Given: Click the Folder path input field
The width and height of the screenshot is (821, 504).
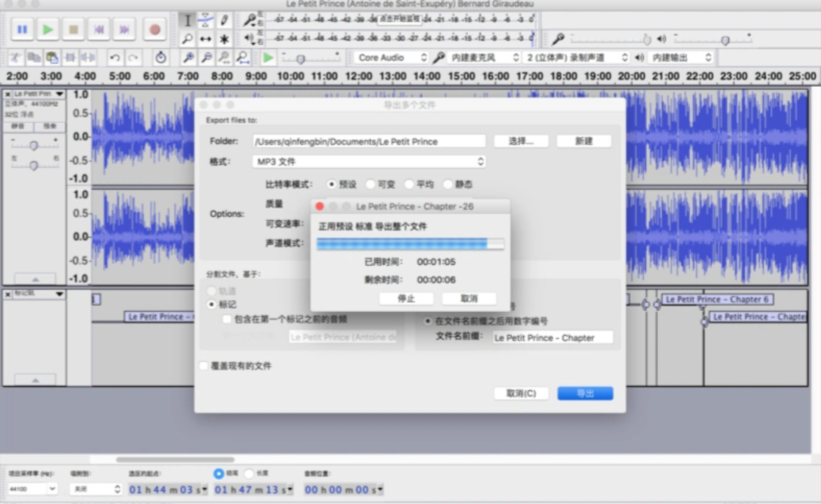Looking at the screenshot, I should click(369, 141).
